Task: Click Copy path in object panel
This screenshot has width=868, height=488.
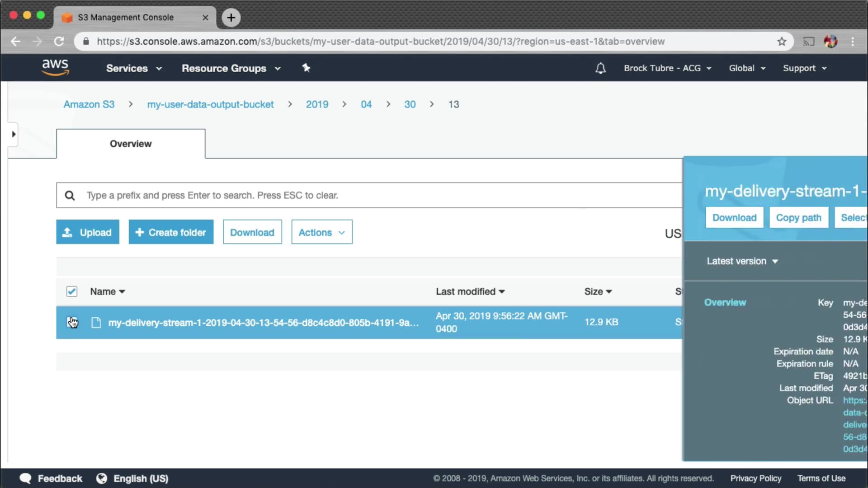Action: pos(798,218)
